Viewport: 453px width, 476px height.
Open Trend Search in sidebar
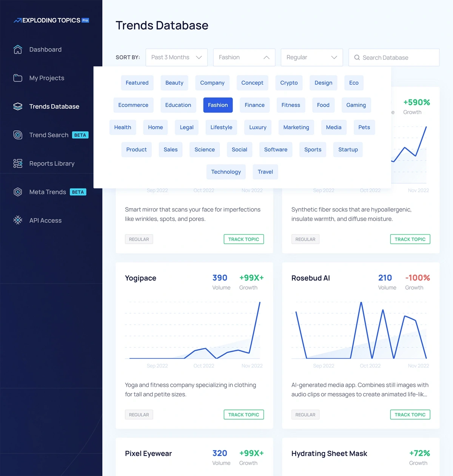click(49, 135)
